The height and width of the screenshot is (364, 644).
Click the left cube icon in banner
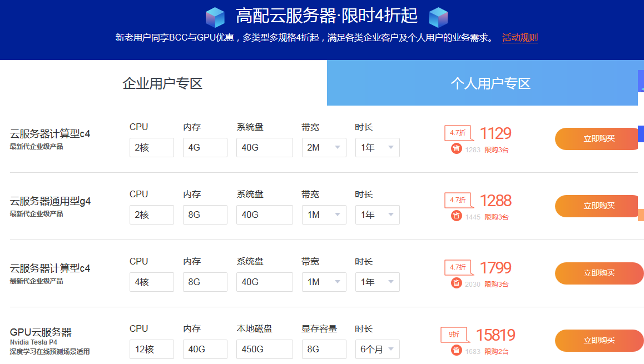pyautogui.click(x=215, y=17)
